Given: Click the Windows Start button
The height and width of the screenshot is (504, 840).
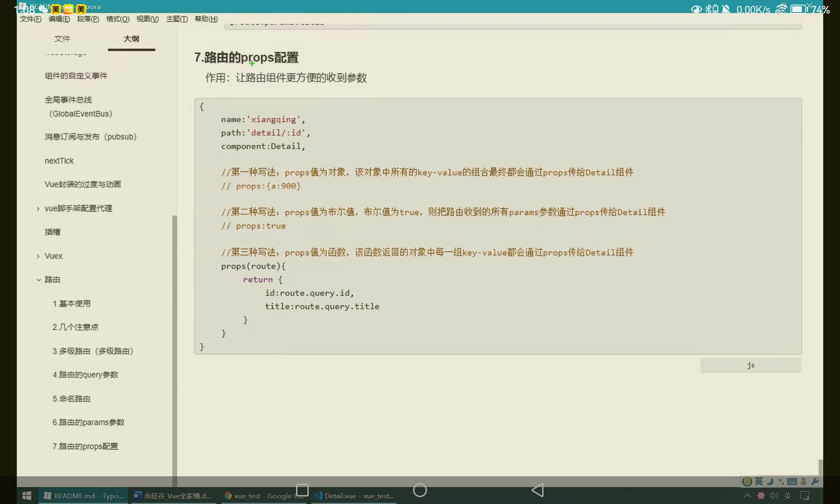Looking at the screenshot, I should 27,496.
